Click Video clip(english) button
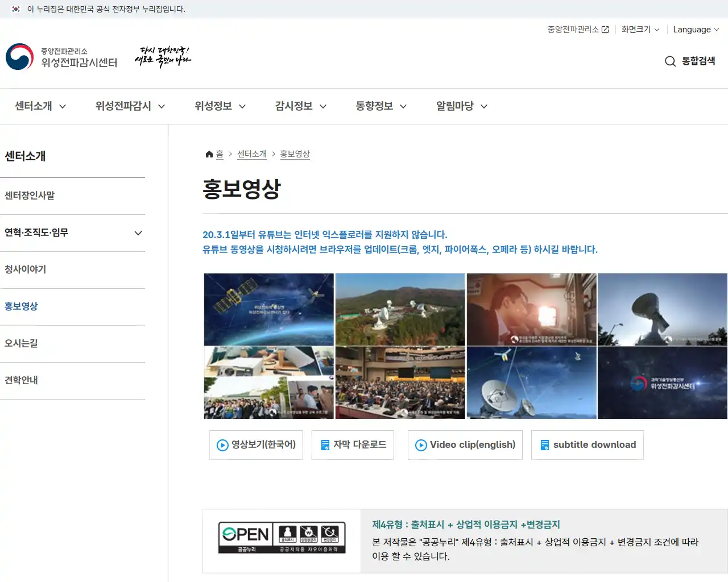The height and width of the screenshot is (582, 728). [x=465, y=445]
